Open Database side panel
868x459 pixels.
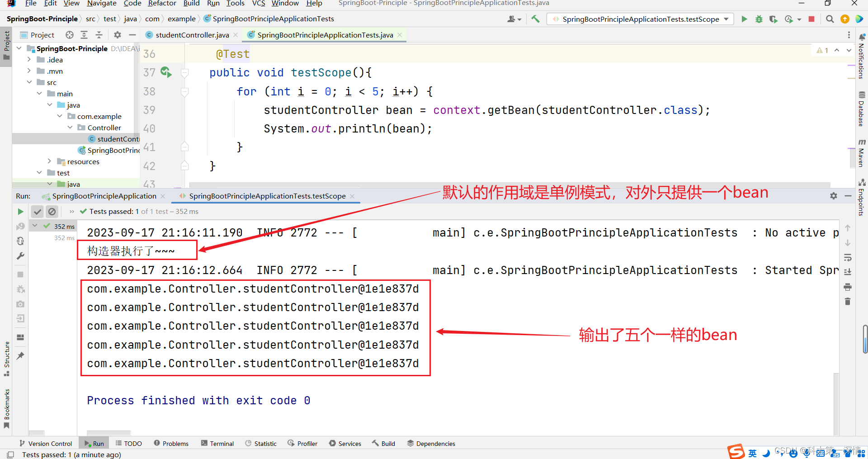coord(862,109)
